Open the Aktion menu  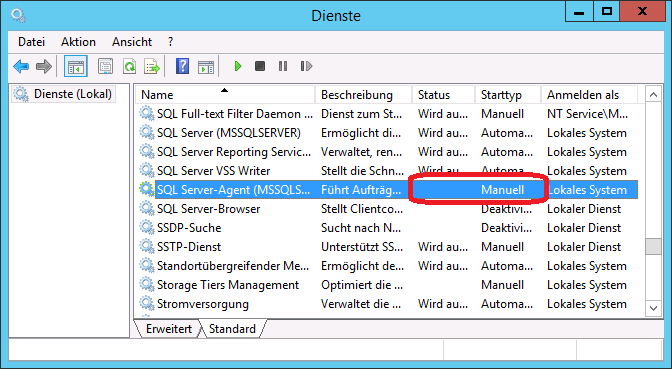click(78, 42)
